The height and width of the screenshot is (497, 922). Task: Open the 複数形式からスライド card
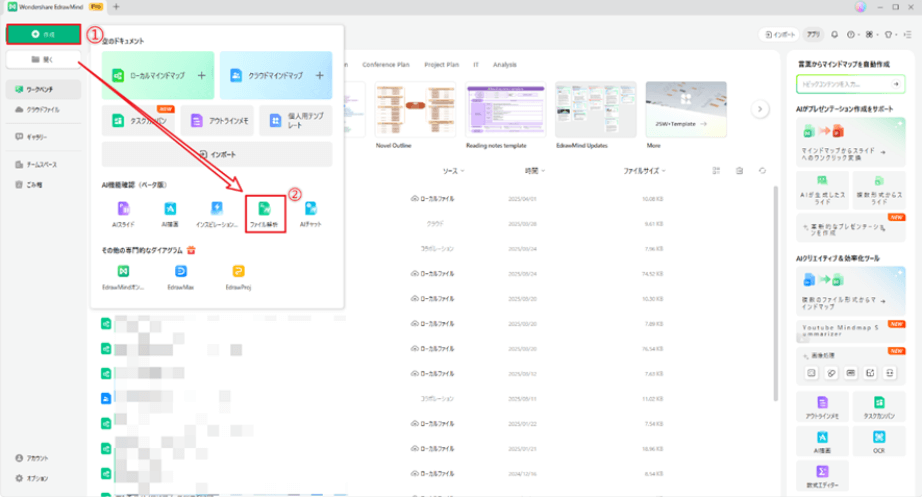pyautogui.click(x=878, y=190)
